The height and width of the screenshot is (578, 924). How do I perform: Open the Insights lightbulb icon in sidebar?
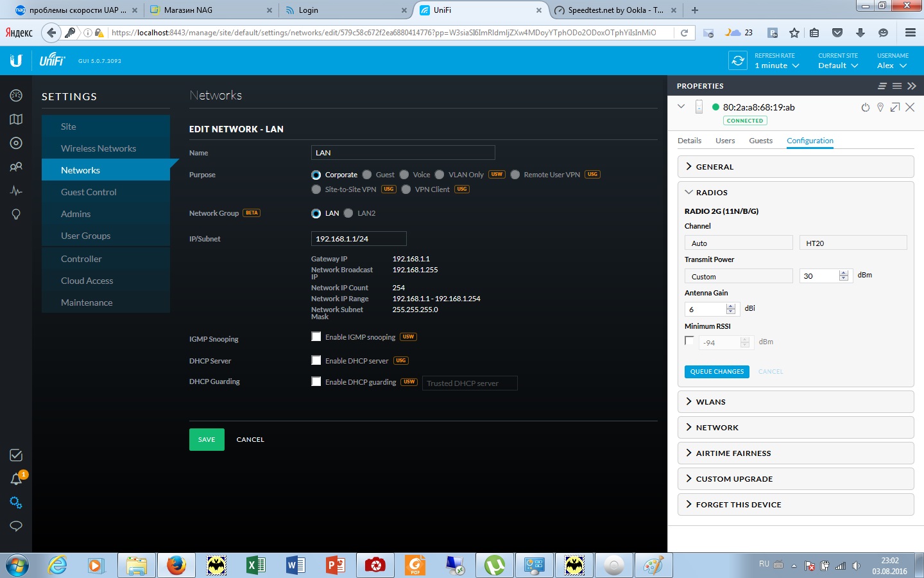[16, 215]
